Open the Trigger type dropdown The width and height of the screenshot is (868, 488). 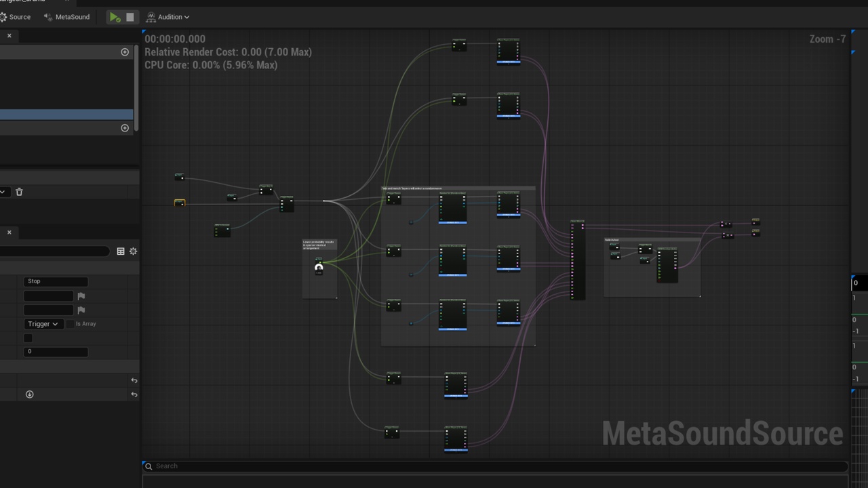tap(43, 324)
